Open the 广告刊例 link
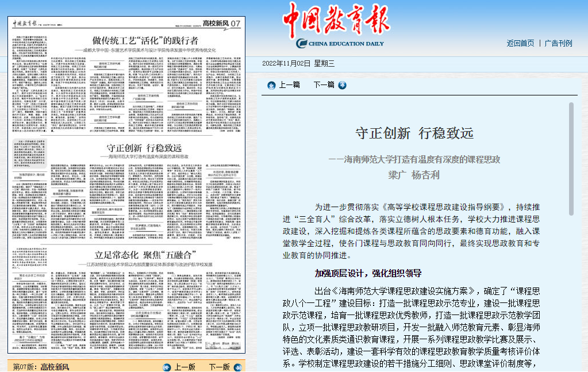 [558, 42]
